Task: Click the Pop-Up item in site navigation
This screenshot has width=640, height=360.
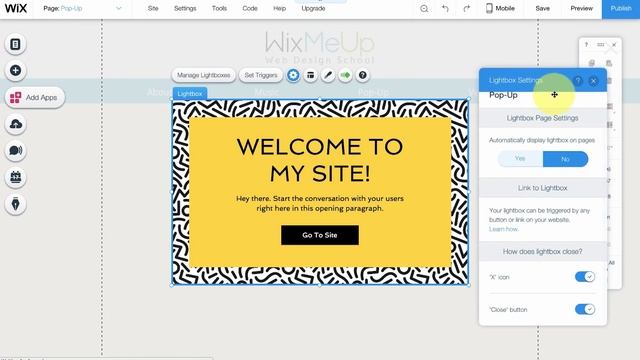Action: (373, 92)
